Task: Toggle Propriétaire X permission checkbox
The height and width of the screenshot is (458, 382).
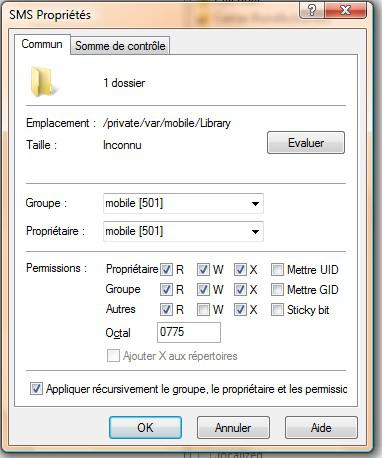Action: click(x=240, y=269)
